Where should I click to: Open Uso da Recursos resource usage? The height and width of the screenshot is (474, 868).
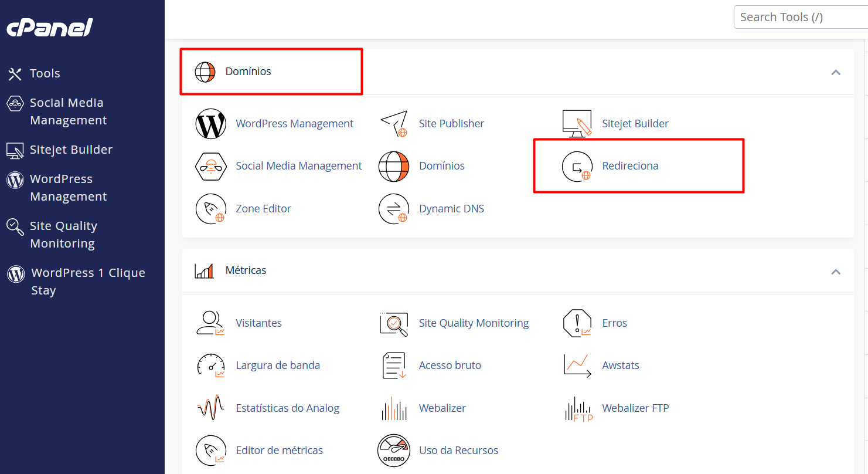coord(458,450)
